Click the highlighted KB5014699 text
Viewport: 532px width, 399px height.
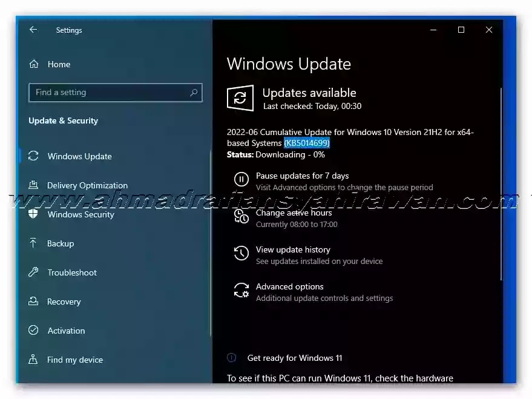[307, 143]
